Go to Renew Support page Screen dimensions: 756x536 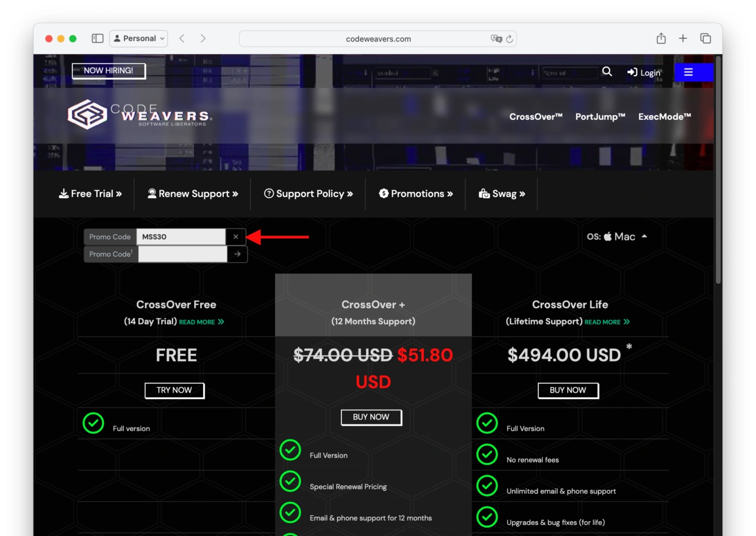(193, 194)
